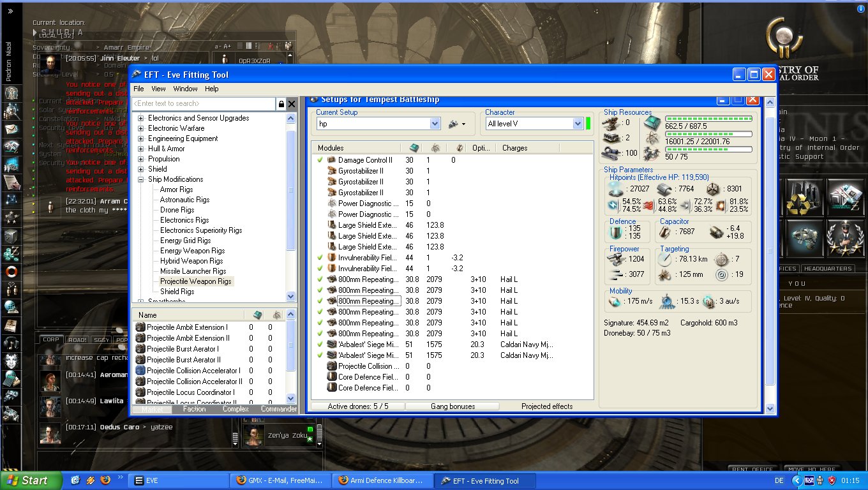Open EVE mail envelope icon in sidebar
Image resolution: width=868 pixels, height=490 pixels.
(x=11, y=128)
